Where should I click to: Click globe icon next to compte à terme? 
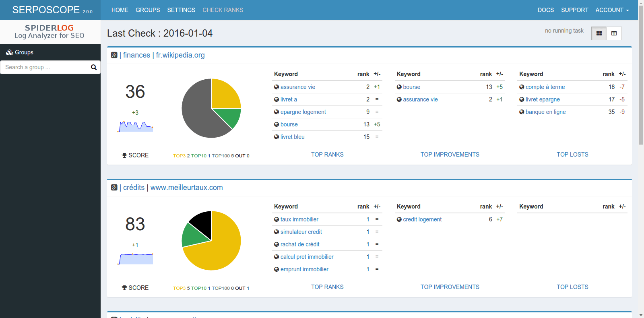coord(522,87)
